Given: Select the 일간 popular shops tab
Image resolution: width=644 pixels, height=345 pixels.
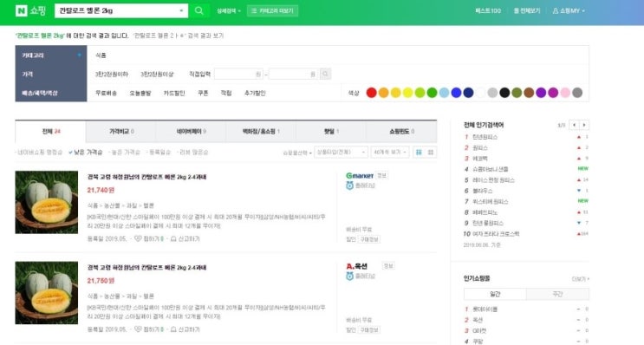Looking at the screenshot, I should 495,294.
